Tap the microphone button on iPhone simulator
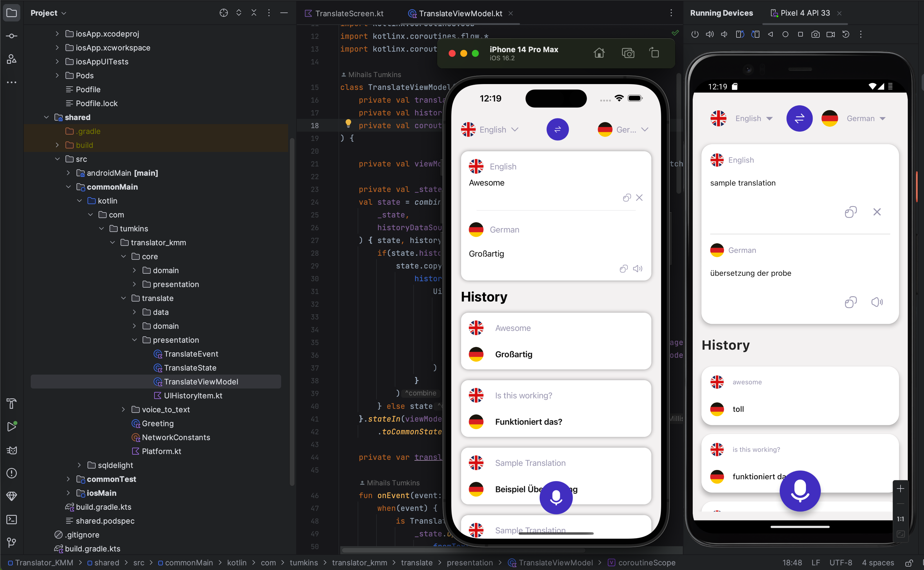This screenshot has height=570, width=924. pyautogui.click(x=556, y=497)
